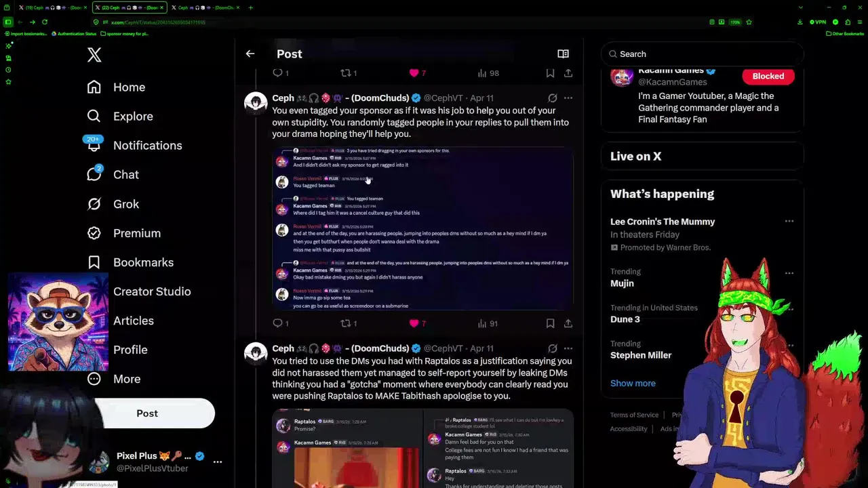Open the Premium page
This screenshot has height=488, width=868.
point(123,232)
